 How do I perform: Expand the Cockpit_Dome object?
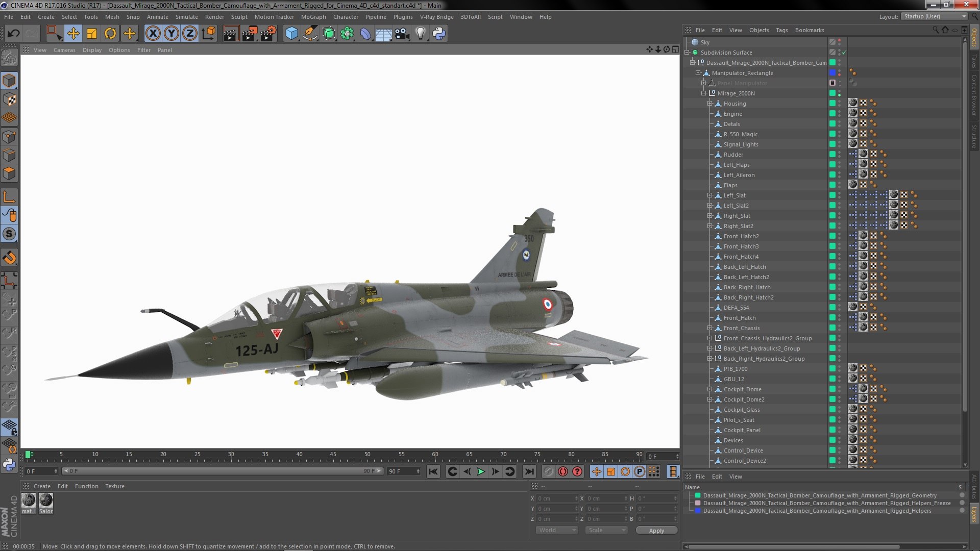709,389
